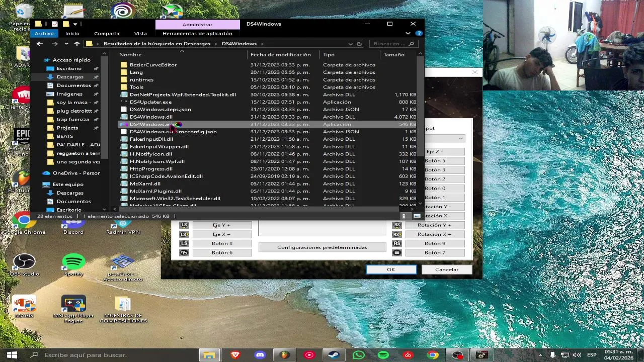Switch to large thumbnails view in Explorer
This screenshot has height=362, width=644.
coord(417,216)
